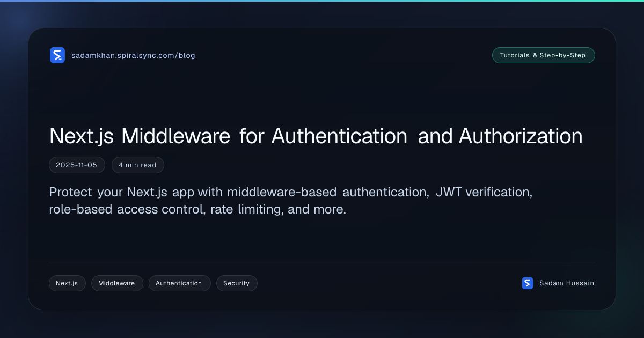The height and width of the screenshot is (338, 644).
Task: Click the blue logo beside the blog URL
Action: tap(57, 55)
